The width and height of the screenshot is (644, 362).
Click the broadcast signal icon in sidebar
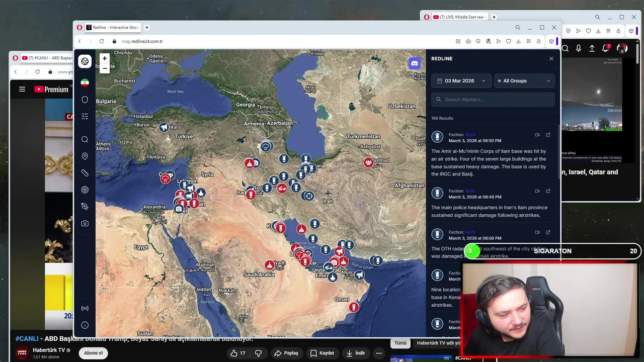pos(85,308)
